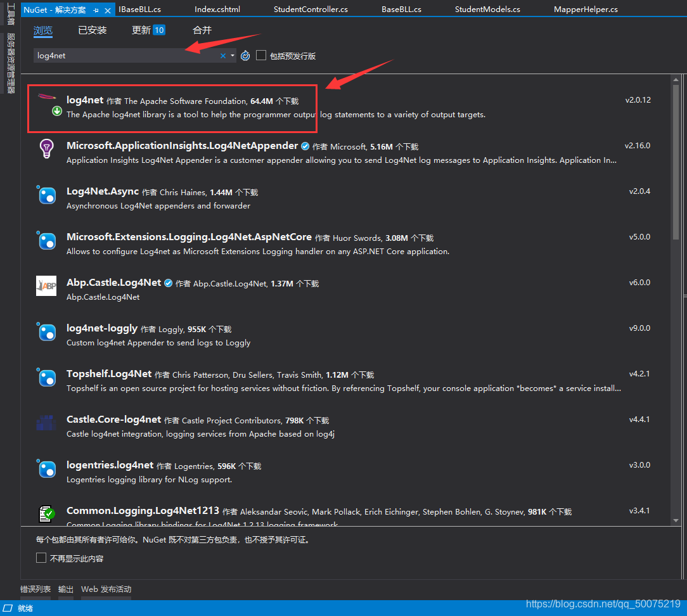Click the 就绪 ready status text
The image size is (687, 616).
tap(25, 608)
